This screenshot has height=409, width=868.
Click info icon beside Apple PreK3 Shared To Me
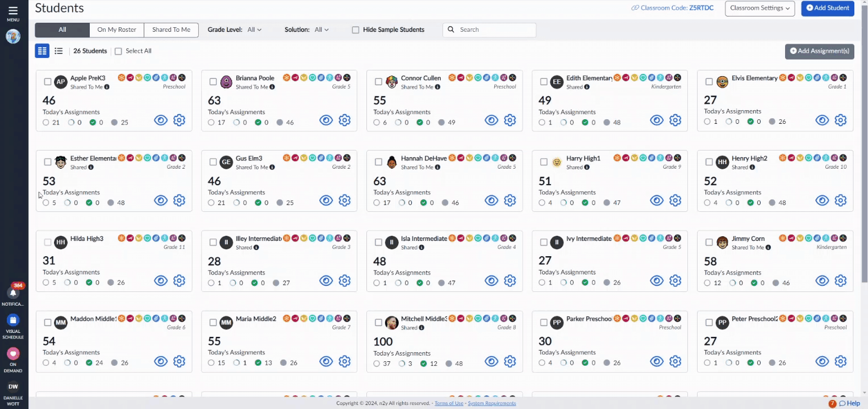click(x=107, y=87)
